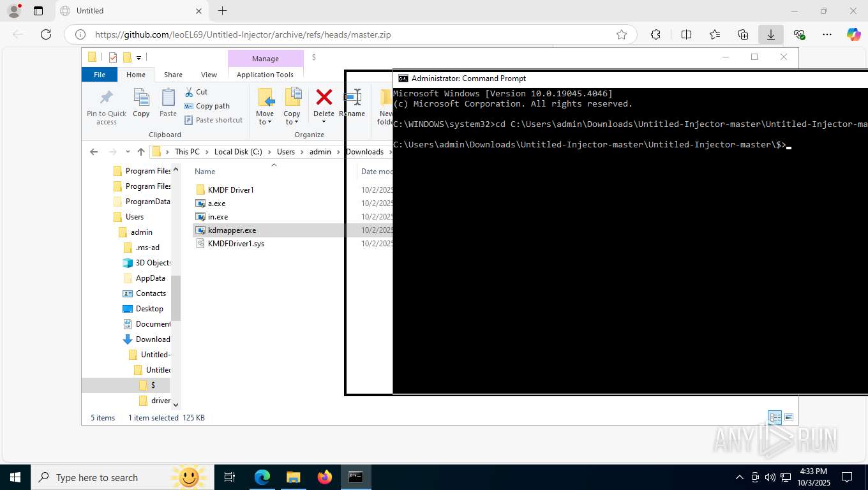Screen dimensions: 868x490
Task: Sort files by Name column header
Action: tap(205, 172)
